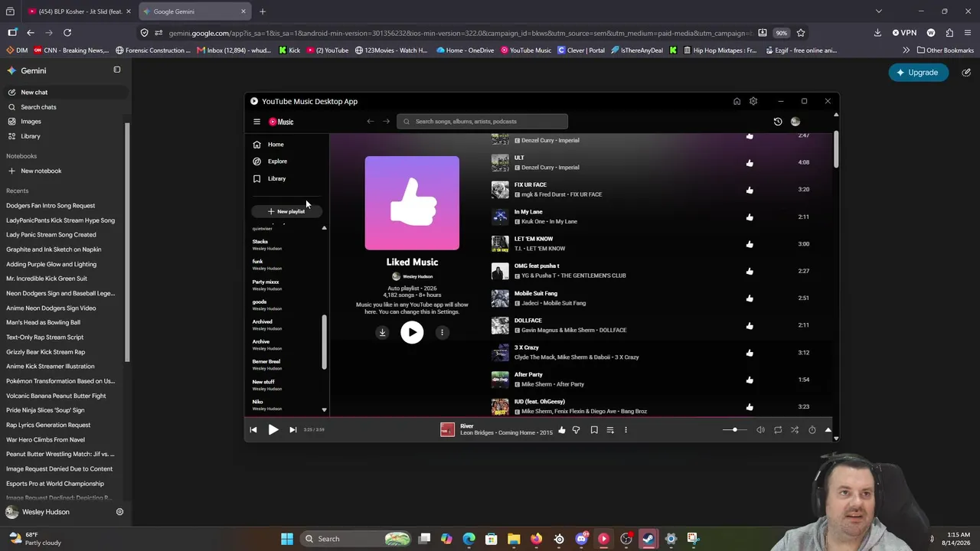Open the temporary chat icon beside Upgrade

966,73
